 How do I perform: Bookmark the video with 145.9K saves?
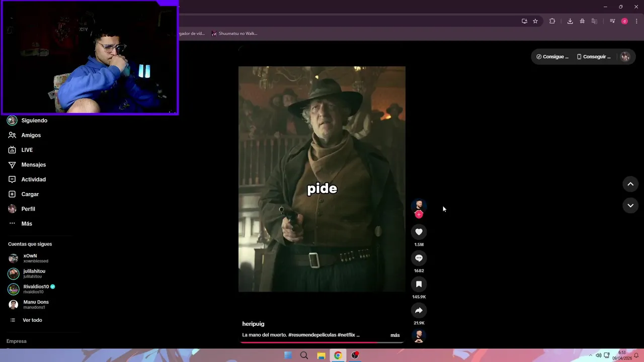pyautogui.click(x=419, y=284)
